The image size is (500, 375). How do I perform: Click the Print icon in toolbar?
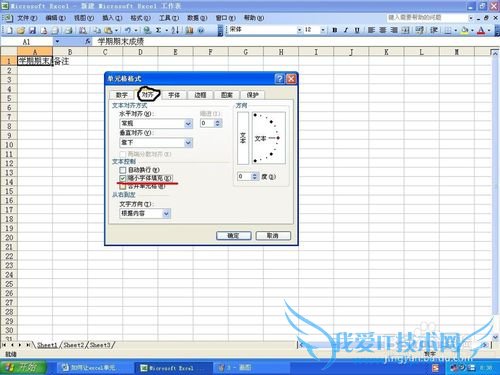[x=69, y=30]
